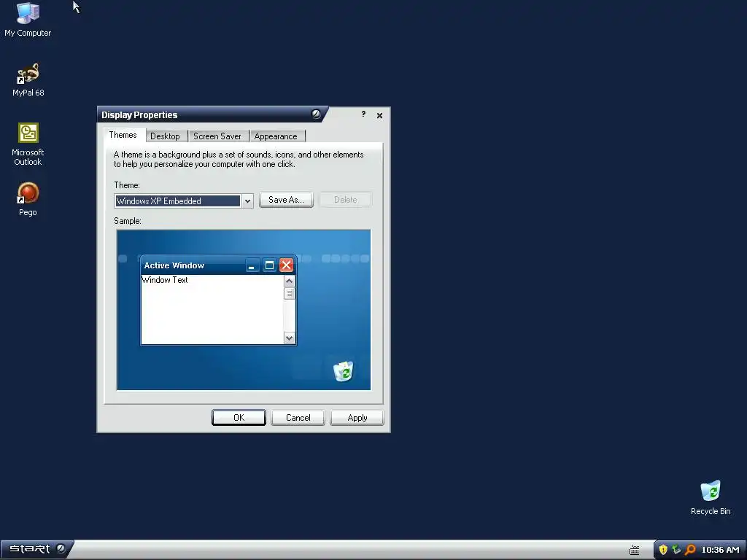Click the orange magnifier tray icon
The height and width of the screenshot is (560, 747).
pos(690,550)
